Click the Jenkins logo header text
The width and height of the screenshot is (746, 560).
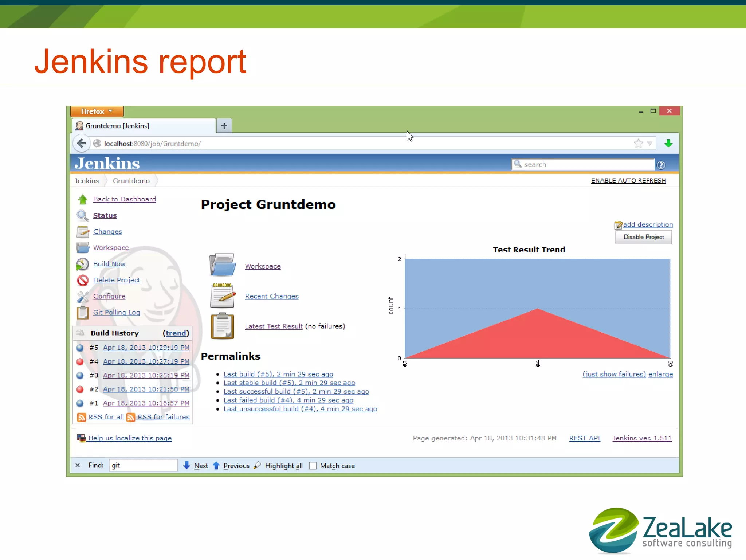(107, 164)
